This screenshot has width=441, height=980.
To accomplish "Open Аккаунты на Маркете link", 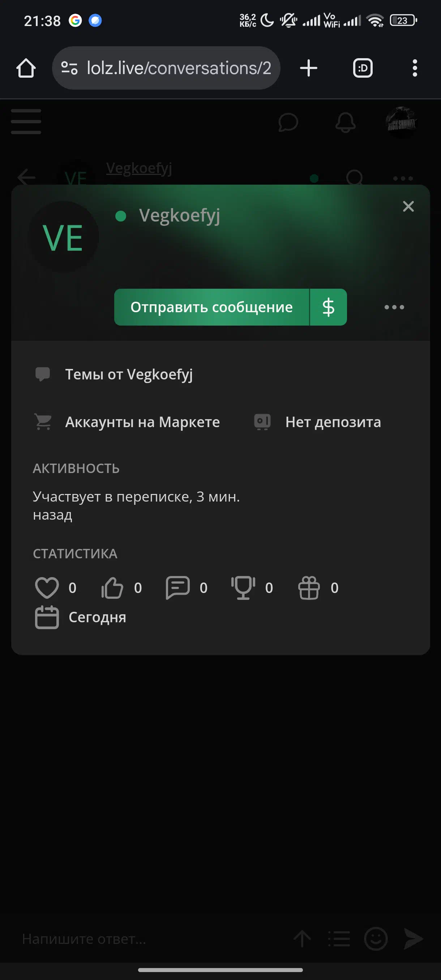I will click(142, 422).
